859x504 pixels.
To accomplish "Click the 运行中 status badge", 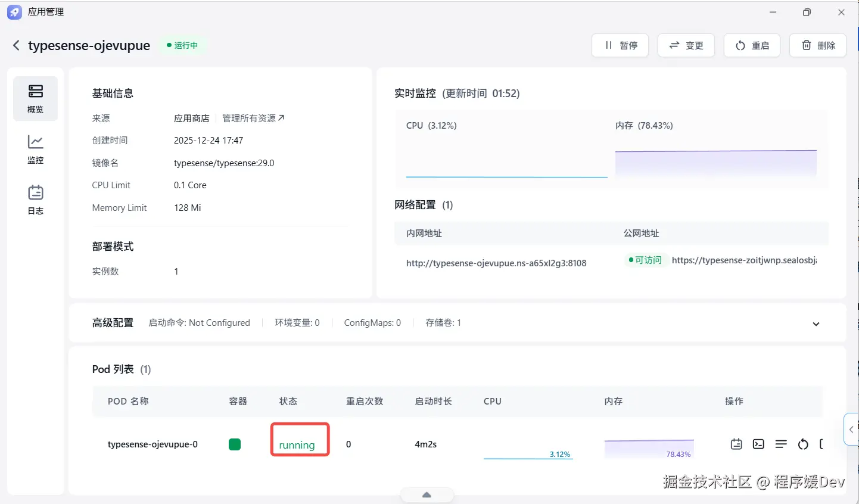I will click(x=182, y=45).
